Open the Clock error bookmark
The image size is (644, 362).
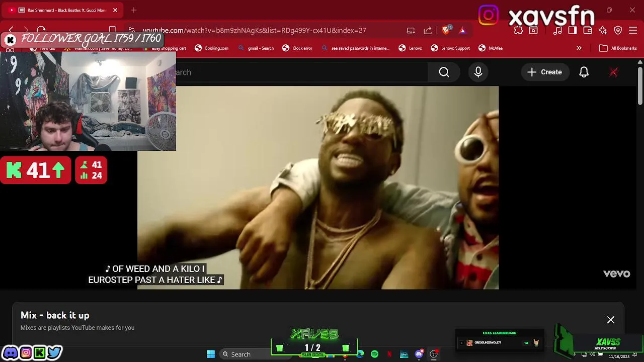[x=297, y=48]
